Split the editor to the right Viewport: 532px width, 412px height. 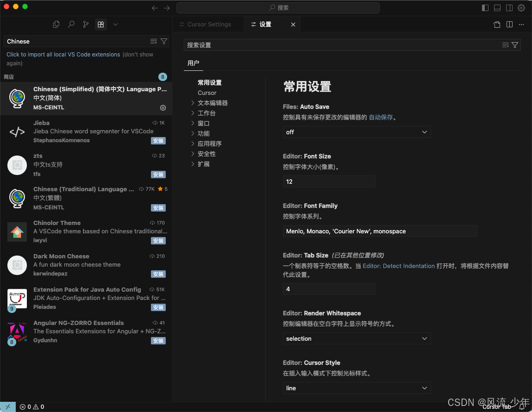509,25
